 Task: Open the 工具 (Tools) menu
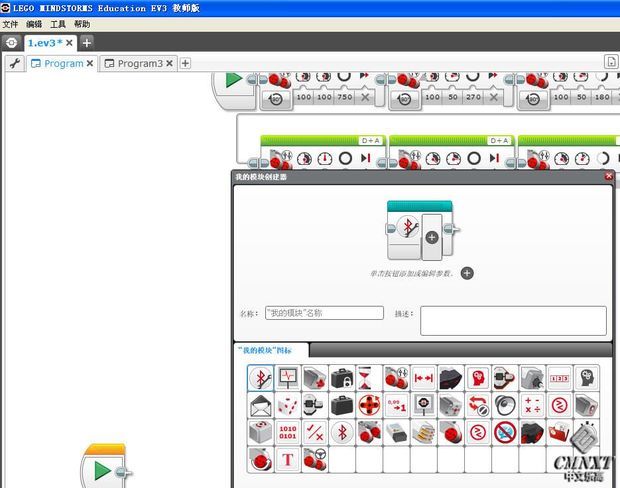tap(58, 24)
